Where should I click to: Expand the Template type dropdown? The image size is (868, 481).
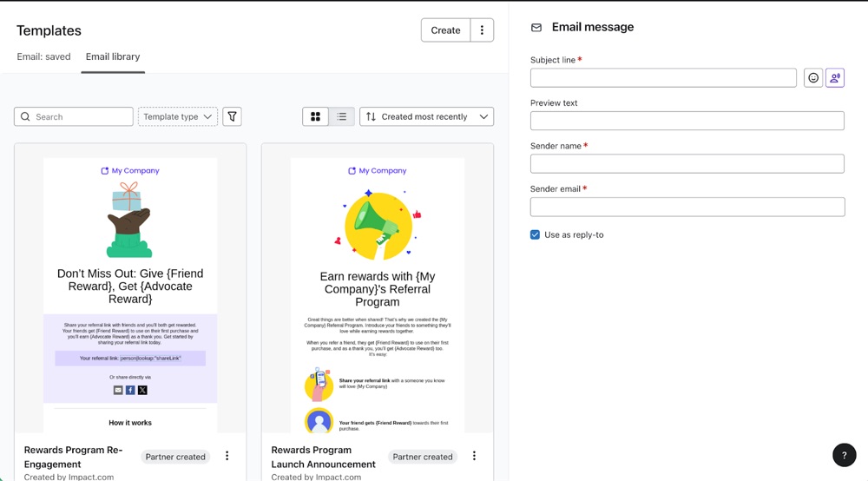pos(177,116)
